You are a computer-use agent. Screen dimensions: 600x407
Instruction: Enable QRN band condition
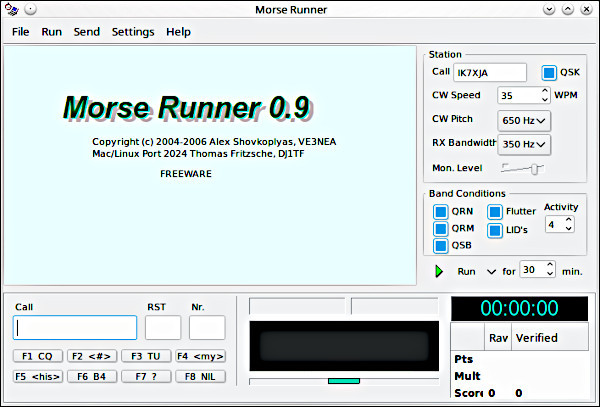pyautogui.click(x=440, y=212)
